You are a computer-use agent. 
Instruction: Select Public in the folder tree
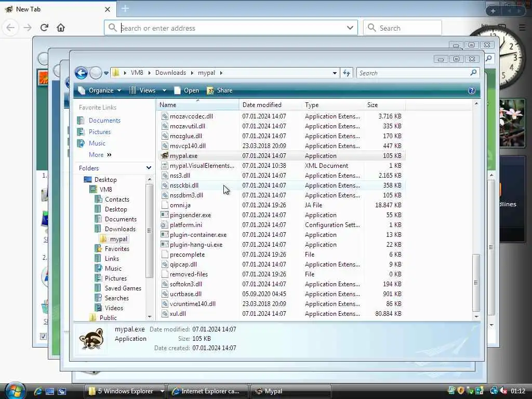coord(108,318)
